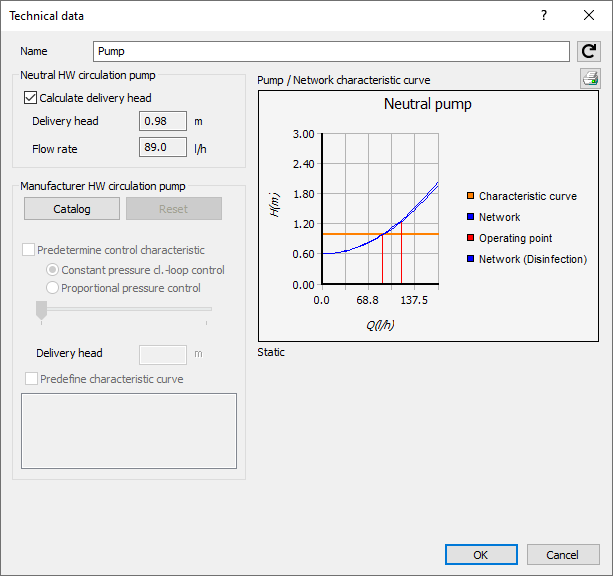Click the Name field containing Pump
The width and height of the screenshot is (613, 576).
coord(331,51)
